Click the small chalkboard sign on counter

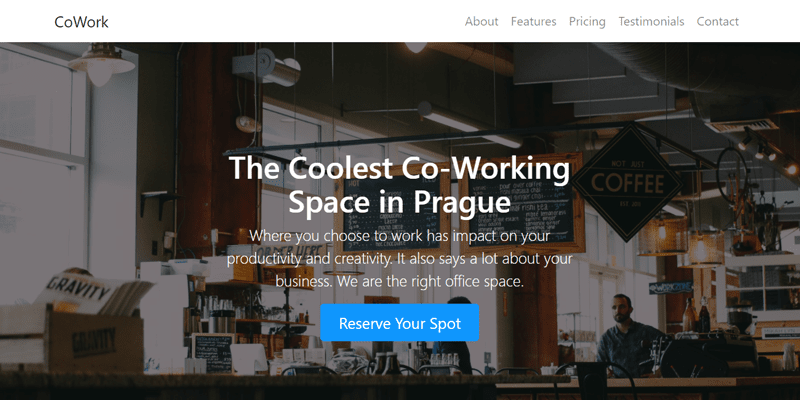213,352
